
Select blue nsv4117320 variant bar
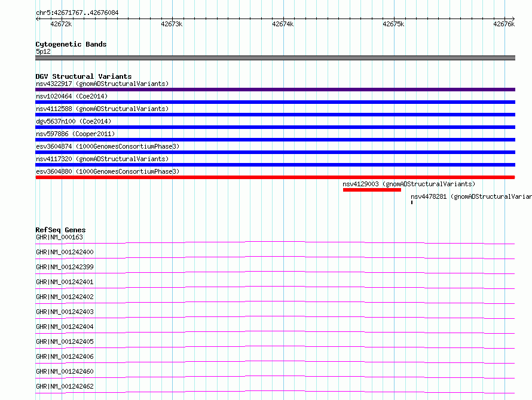click(x=275, y=165)
